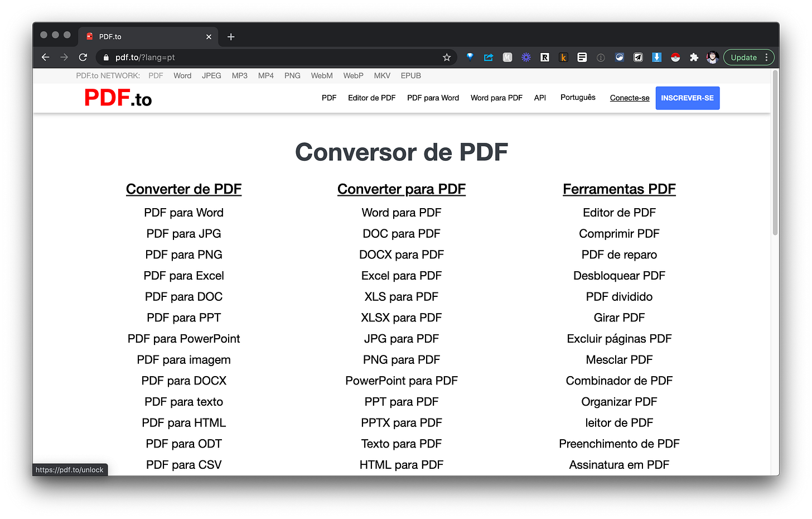Screen dimensions: 812x519
Task: Click the orange k extension icon
Action: tap(563, 57)
